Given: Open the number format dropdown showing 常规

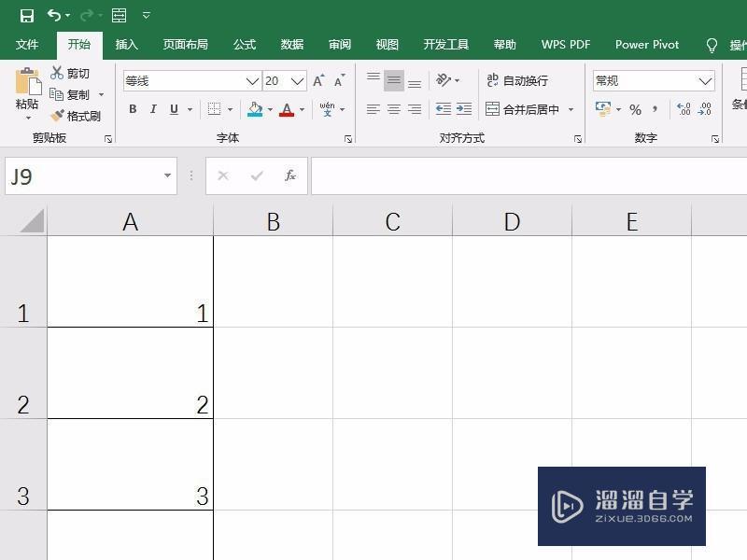Looking at the screenshot, I should point(707,80).
